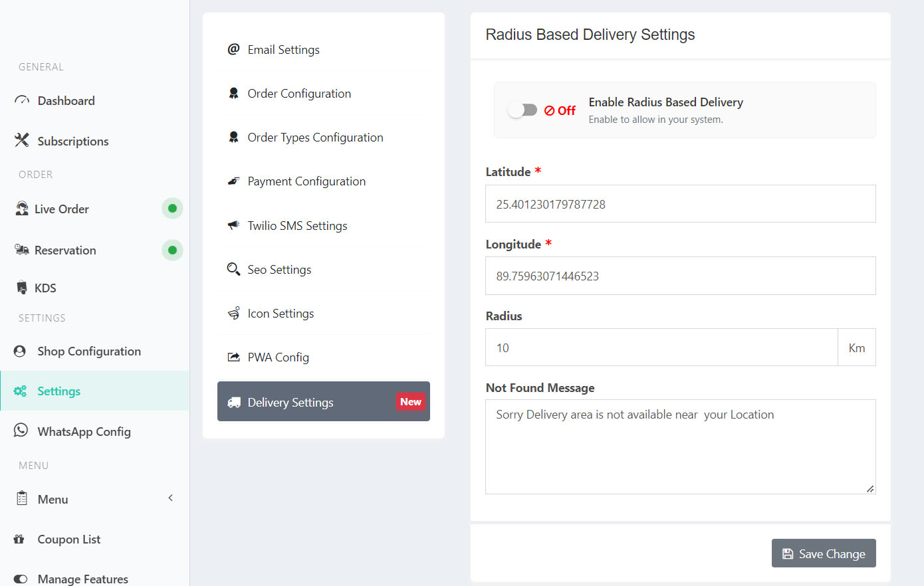Screen dimensions: 924x586
Task: Open Order Types Configuration settings
Action: [x=315, y=138]
